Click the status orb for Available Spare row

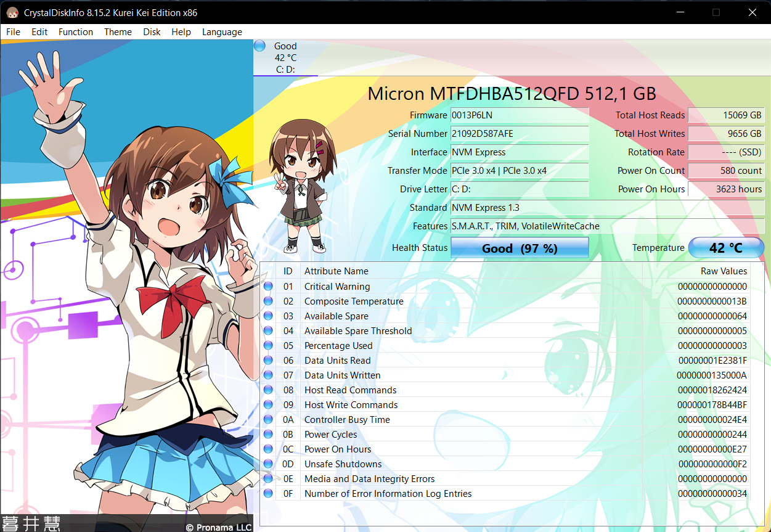click(268, 316)
